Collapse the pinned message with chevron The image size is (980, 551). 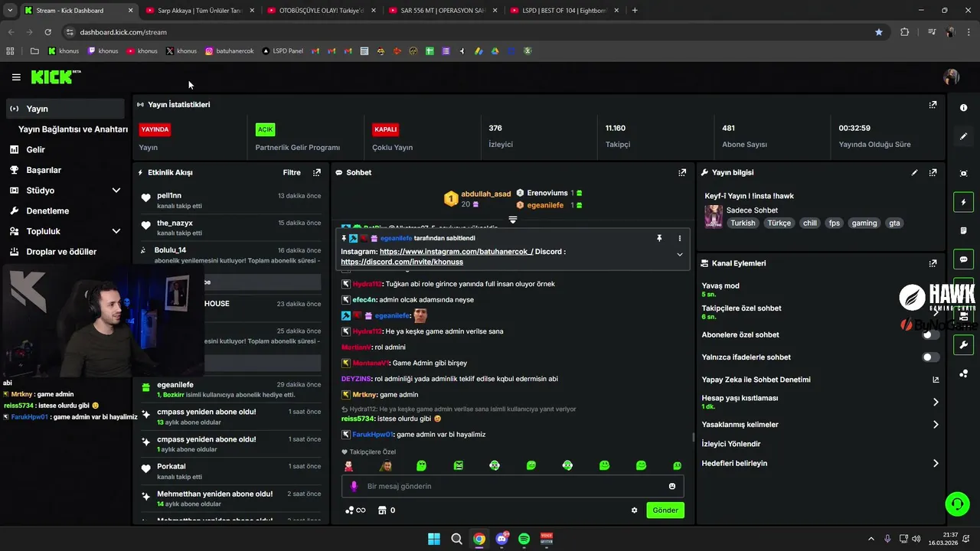[x=679, y=255]
